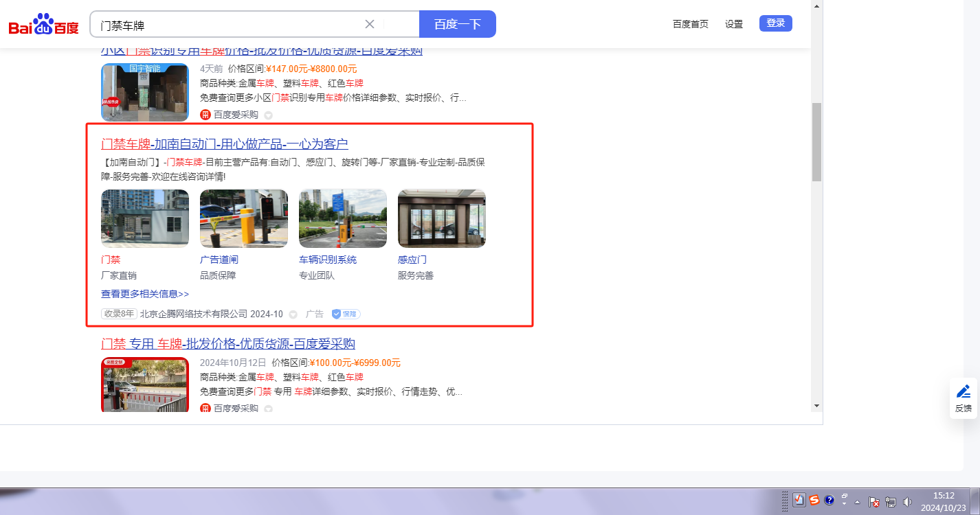Click the 保障 shield badge
This screenshot has height=515, width=980.
tap(346, 314)
